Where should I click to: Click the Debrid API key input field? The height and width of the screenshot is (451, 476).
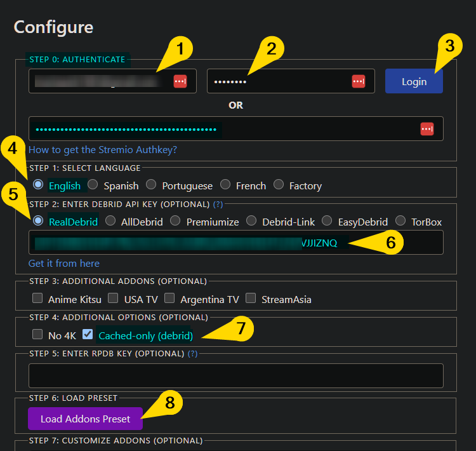point(236,243)
